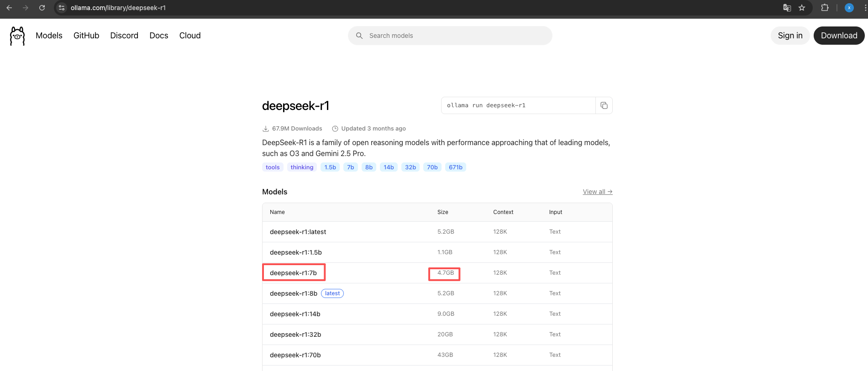Open the Cloud navigation link

pyautogui.click(x=190, y=36)
